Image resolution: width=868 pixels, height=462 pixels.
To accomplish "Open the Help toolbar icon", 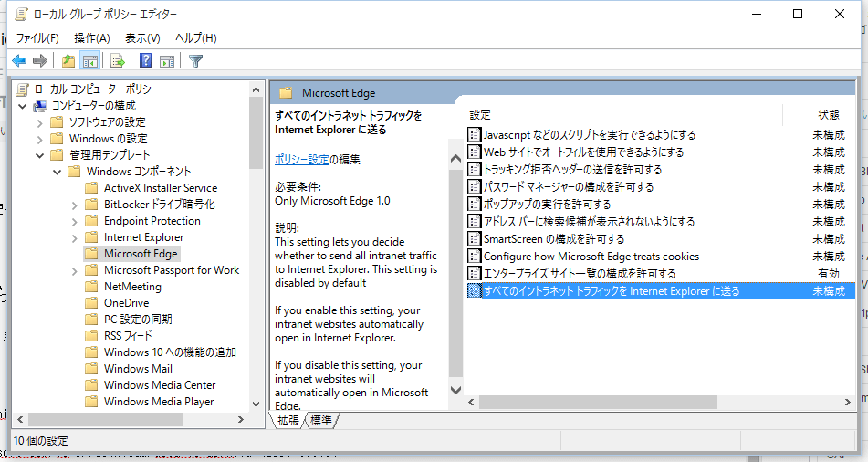I will click(146, 60).
